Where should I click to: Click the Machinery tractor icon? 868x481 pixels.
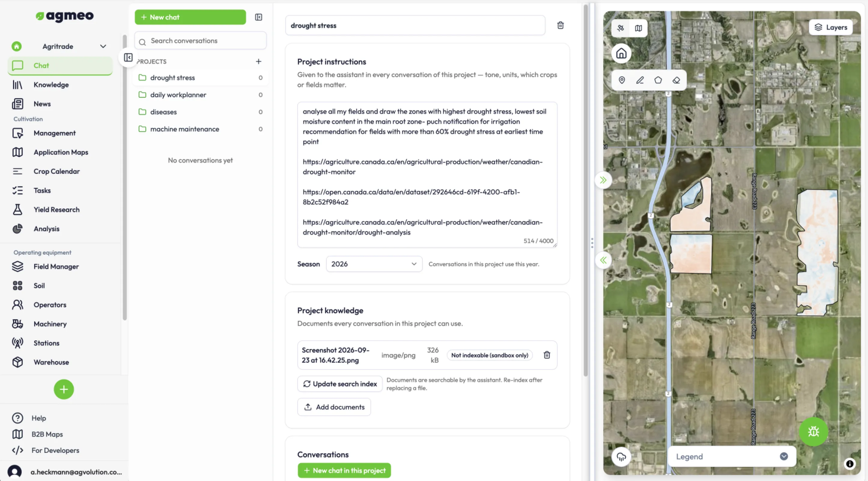17,324
